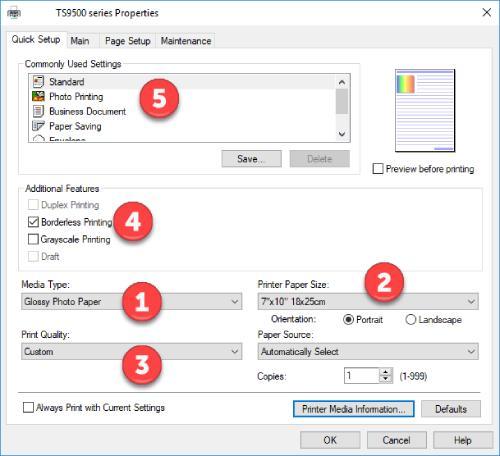This screenshot has height=456, width=500.
Task: Click the Defaults button
Action: 451,409
